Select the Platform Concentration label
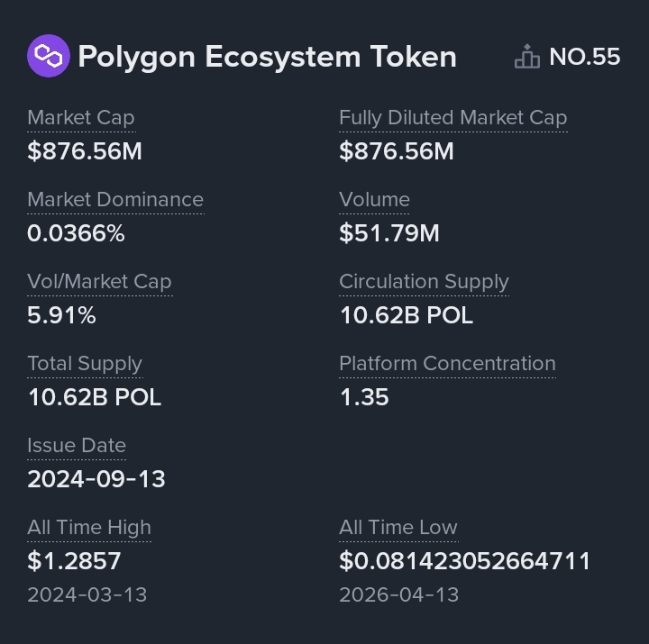The image size is (649, 644). tap(447, 364)
